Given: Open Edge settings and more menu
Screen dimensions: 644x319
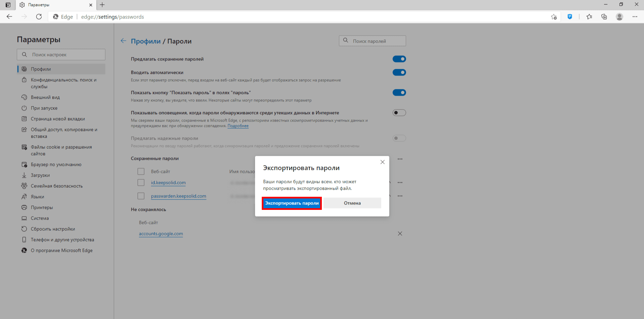Looking at the screenshot, I should click(x=635, y=17).
